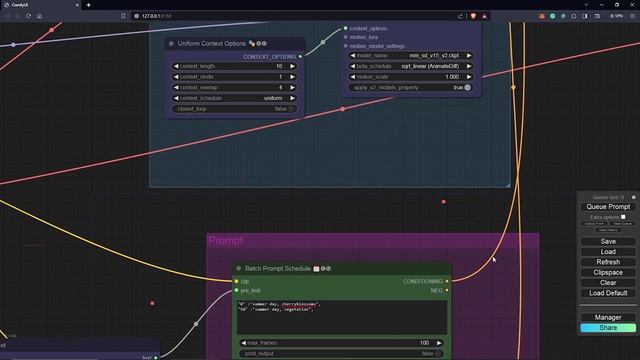Click the CONTEXT_OPTIONS output connector dot
The width and height of the screenshot is (640, 360).
click(x=300, y=56)
